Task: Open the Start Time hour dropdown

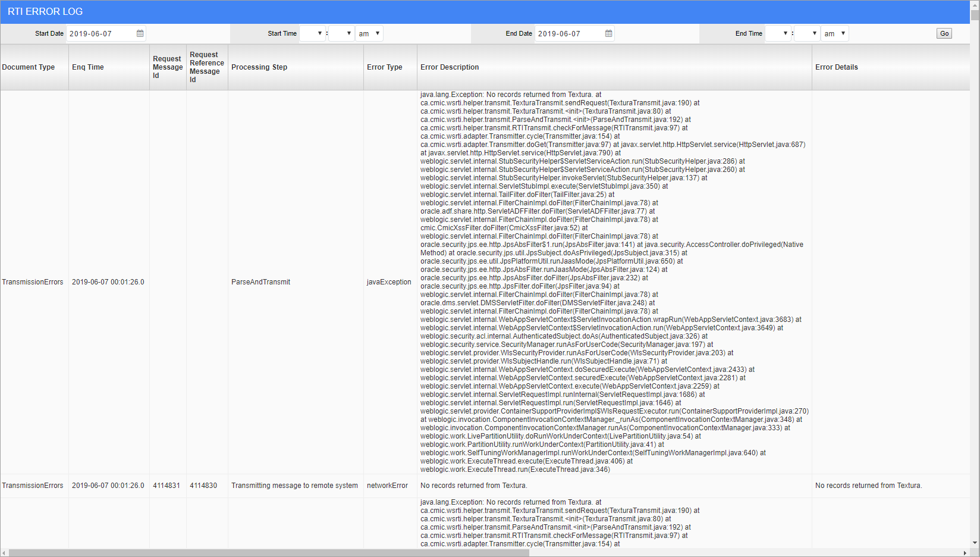Action: (312, 33)
